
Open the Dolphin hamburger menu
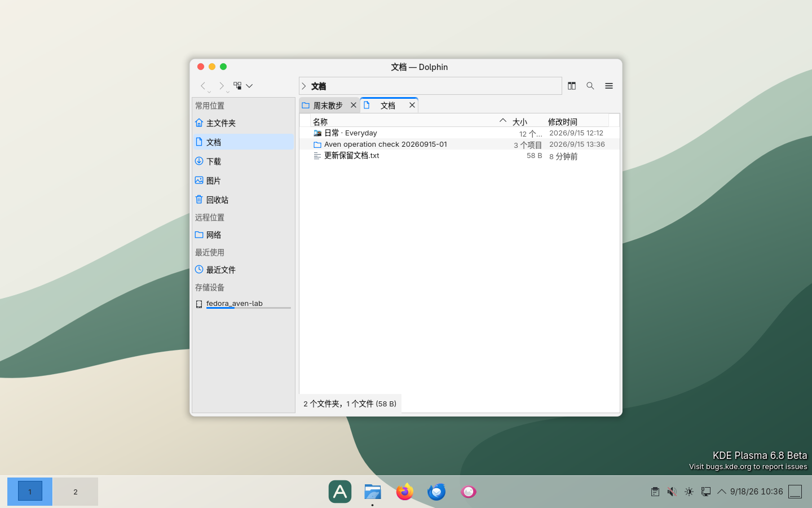coord(609,86)
